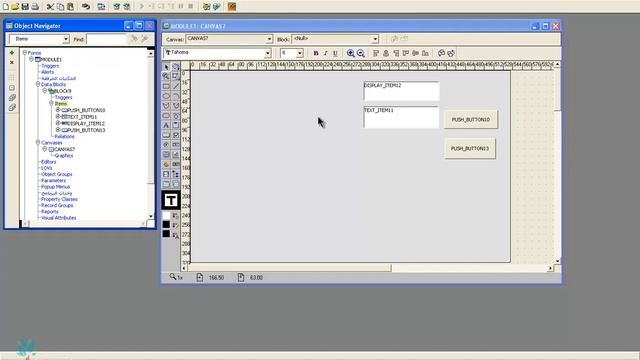
Task: Click the Copy icon in the main toolbar
Action: point(60,7)
